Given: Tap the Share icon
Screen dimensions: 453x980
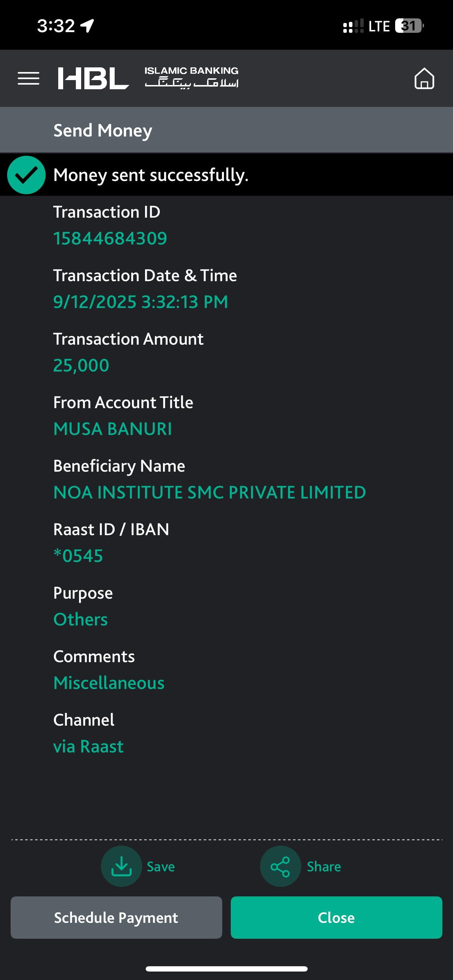Looking at the screenshot, I should click(x=280, y=866).
